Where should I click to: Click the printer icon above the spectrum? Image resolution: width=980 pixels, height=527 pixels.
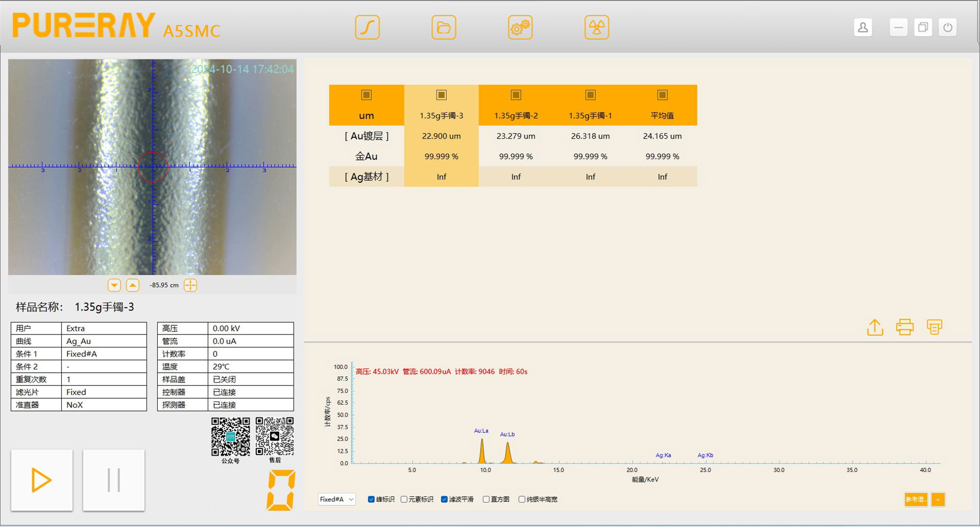[905, 327]
